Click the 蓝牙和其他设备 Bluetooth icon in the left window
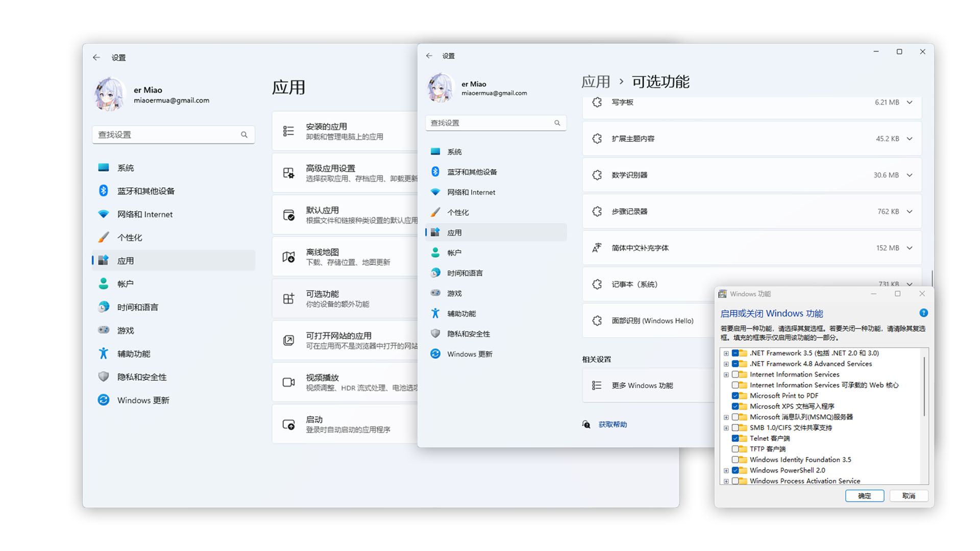 click(103, 191)
